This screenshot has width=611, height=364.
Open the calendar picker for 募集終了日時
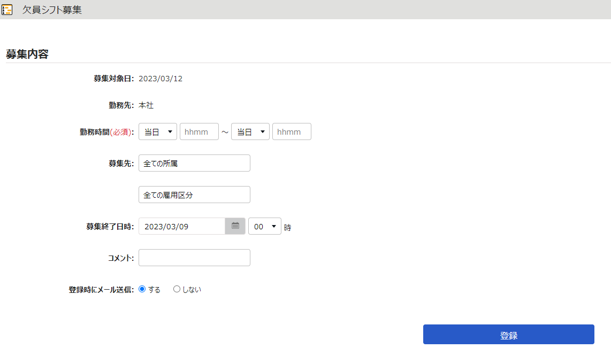coord(235,226)
